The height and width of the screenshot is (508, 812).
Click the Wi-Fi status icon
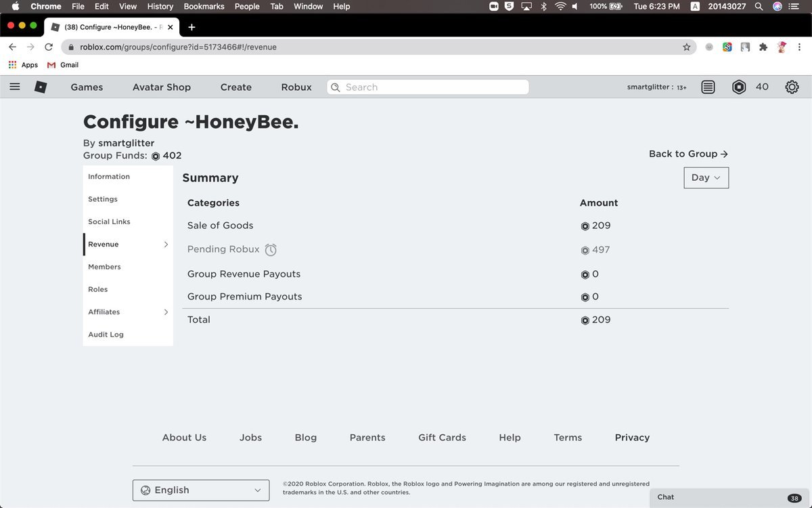[560, 6]
